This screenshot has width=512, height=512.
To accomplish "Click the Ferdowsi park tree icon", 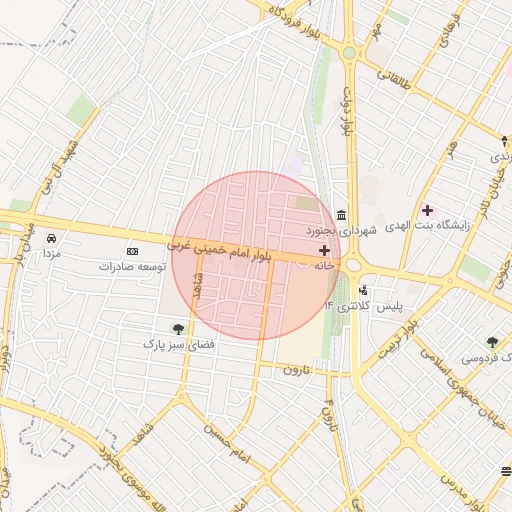I will [492, 342].
